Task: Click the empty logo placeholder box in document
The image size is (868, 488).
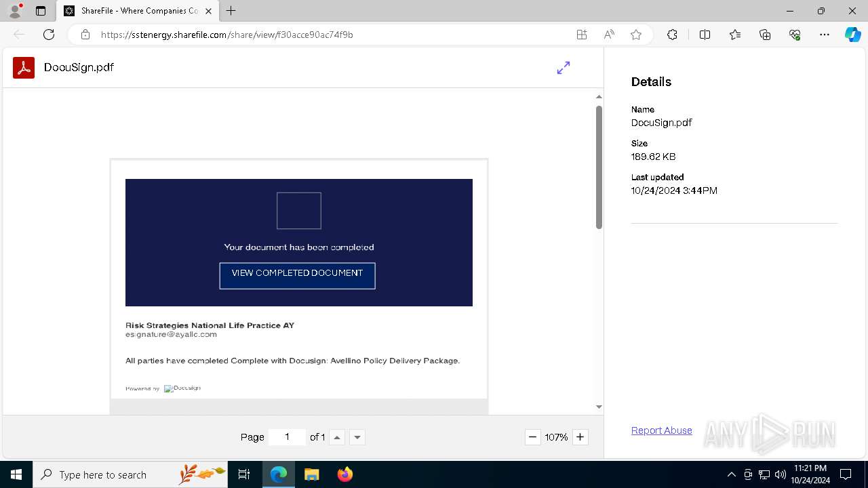Action: (299, 211)
